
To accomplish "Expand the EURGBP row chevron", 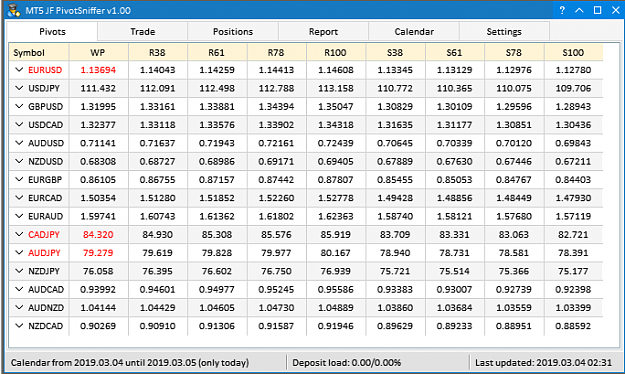I will pos(19,179).
